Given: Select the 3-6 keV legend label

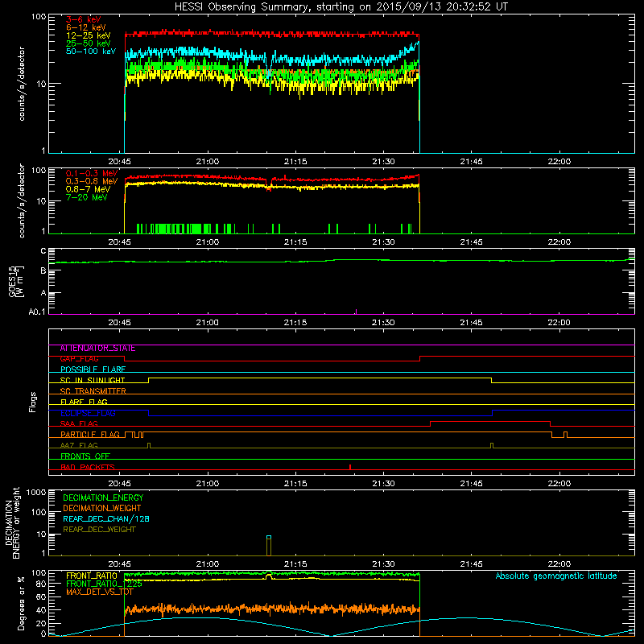Looking at the screenshot, I should tap(83, 19).
